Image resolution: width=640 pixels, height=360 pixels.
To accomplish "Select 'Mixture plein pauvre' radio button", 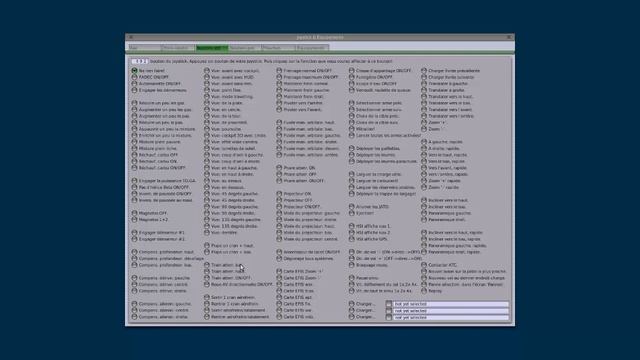I will [x=134, y=142].
